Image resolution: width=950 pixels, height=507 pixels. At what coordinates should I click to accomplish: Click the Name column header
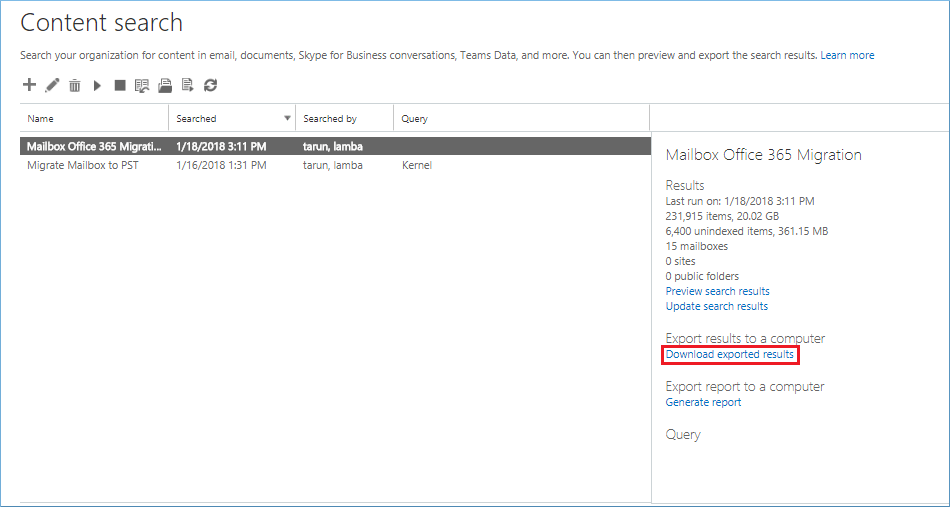point(41,119)
